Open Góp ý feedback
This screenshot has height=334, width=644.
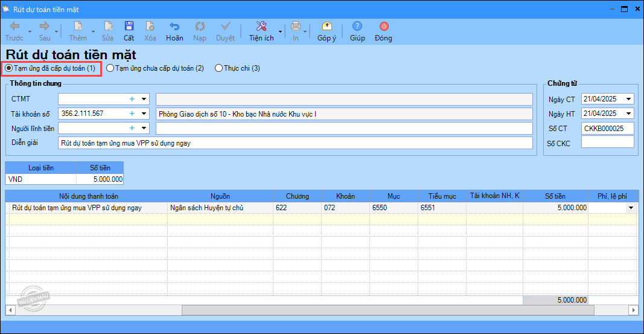(327, 31)
